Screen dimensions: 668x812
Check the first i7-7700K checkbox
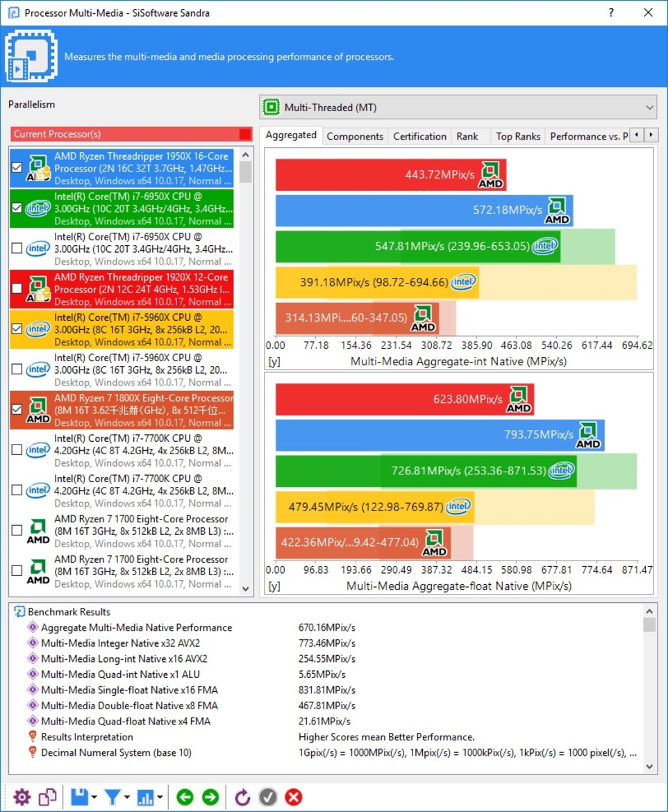coord(17,449)
